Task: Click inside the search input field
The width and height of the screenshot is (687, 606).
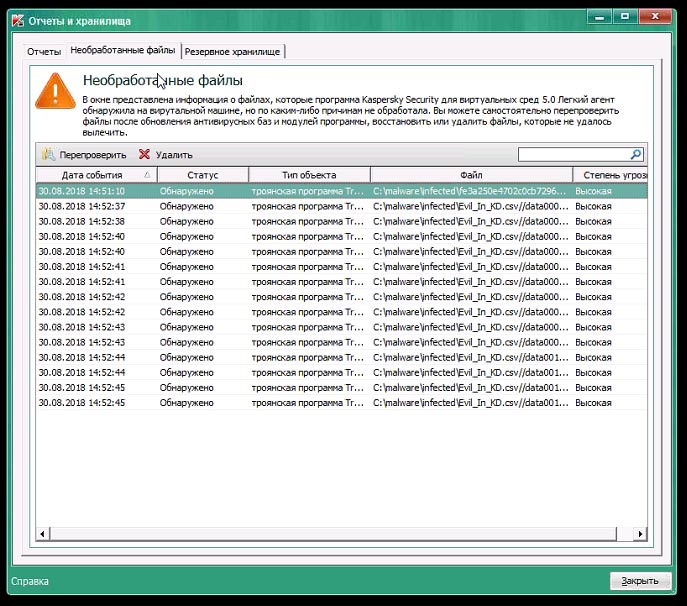Action: click(x=574, y=154)
